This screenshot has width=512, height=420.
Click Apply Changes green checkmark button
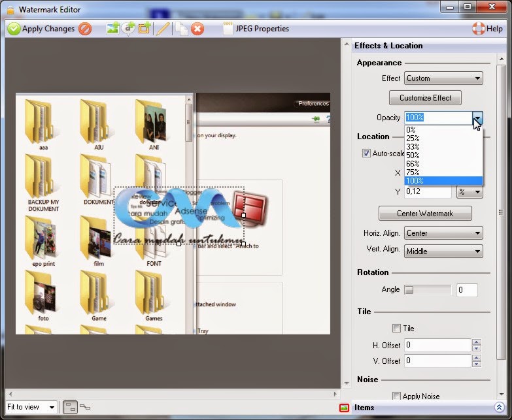pos(41,29)
